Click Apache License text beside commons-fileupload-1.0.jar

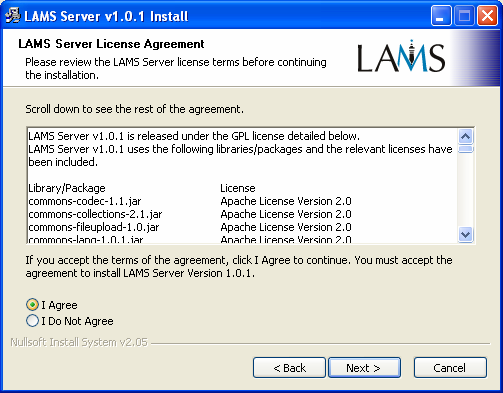(x=286, y=227)
